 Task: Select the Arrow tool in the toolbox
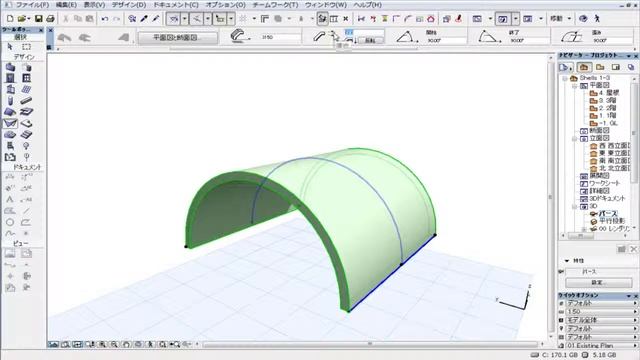10,47
